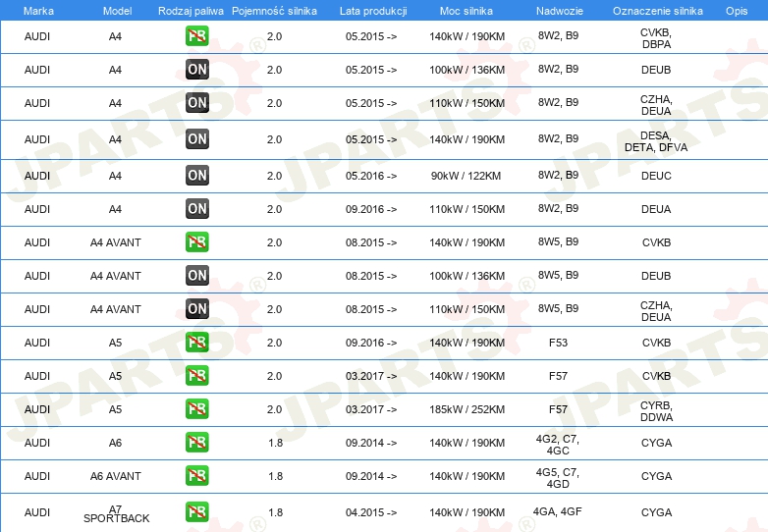Click model name A7 SPORTBACK
Screen dimensions: 768x532
116,514
